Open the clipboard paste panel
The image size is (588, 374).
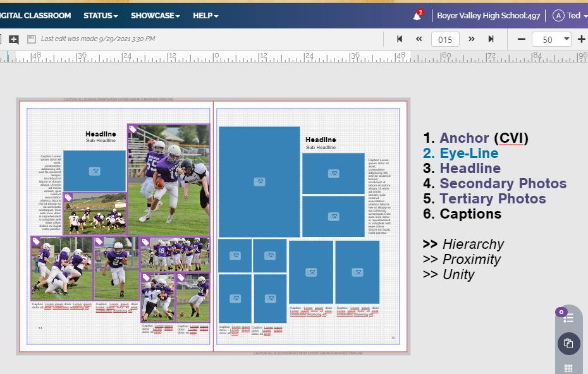point(568,343)
